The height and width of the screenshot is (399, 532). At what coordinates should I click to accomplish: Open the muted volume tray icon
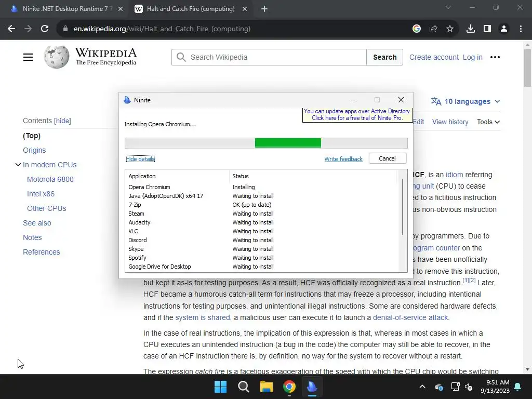click(x=469, y=387)
